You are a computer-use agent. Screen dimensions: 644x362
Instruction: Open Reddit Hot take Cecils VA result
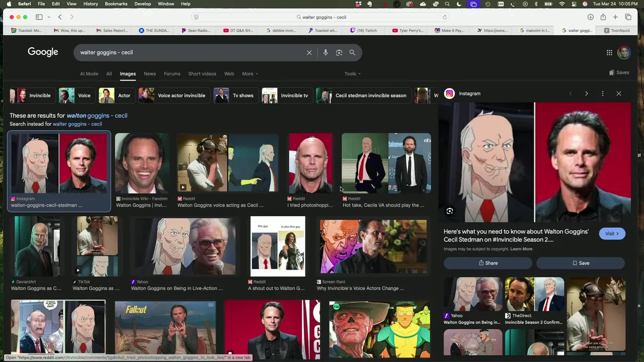point(386,170)
